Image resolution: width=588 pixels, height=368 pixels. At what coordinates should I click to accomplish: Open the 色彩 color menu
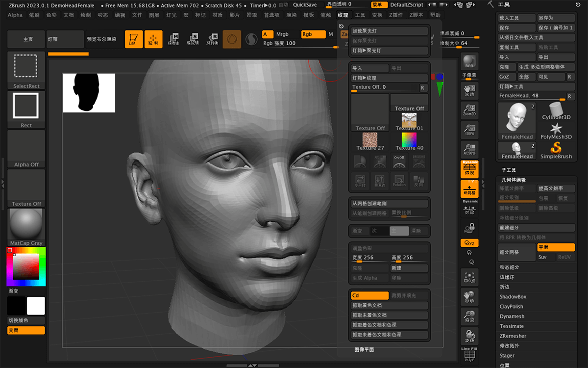pyautogui.click(x=51, y=15)
